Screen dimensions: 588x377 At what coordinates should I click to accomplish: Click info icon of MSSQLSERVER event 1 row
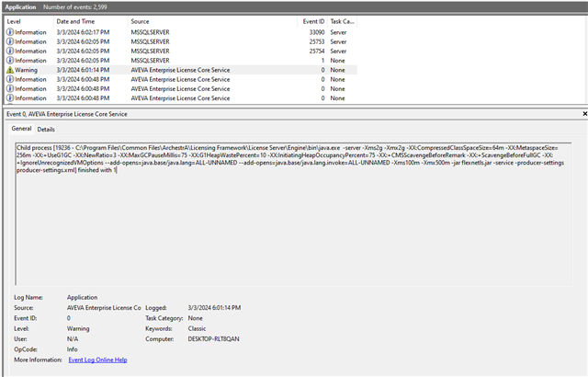pyautogui.click(x=10, y=61)
